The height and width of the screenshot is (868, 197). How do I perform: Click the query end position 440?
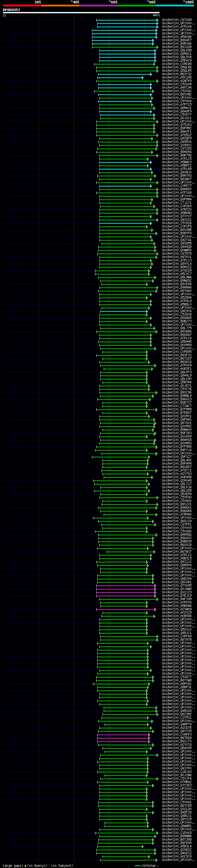point(155,15)
